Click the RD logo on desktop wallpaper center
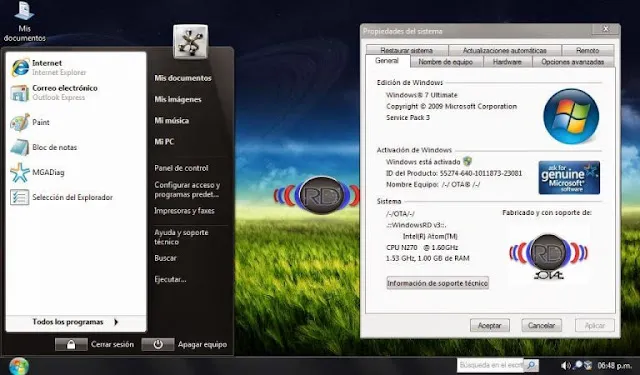Image resolution: width=640 pixels, height=375 pixels. pyautogui.click(x=318, y=195)
